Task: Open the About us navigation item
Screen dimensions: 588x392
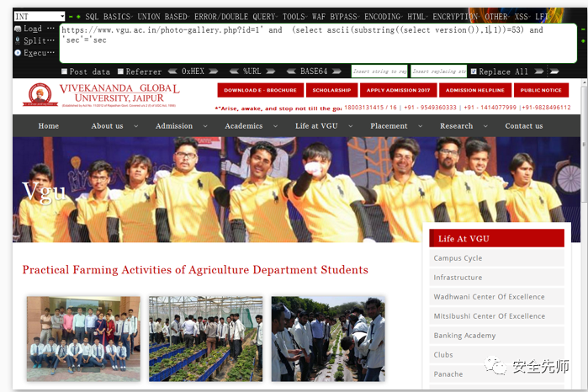Action: click(107, 126)
